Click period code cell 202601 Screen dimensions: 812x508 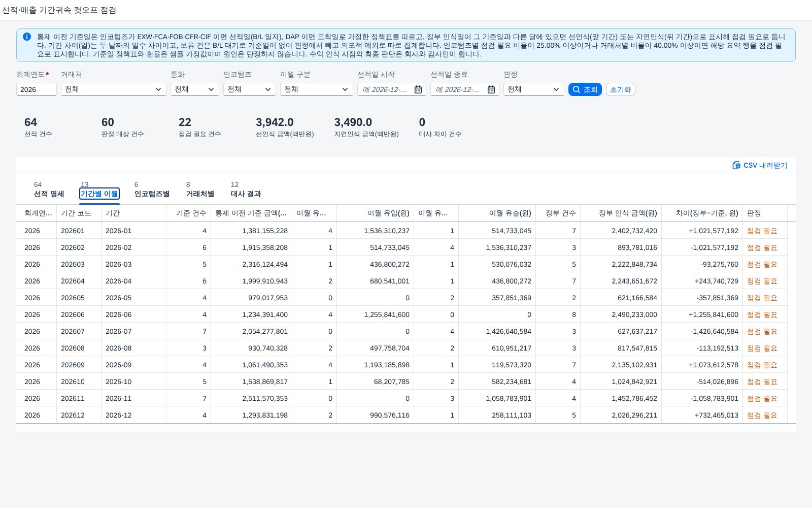point(73,231)
